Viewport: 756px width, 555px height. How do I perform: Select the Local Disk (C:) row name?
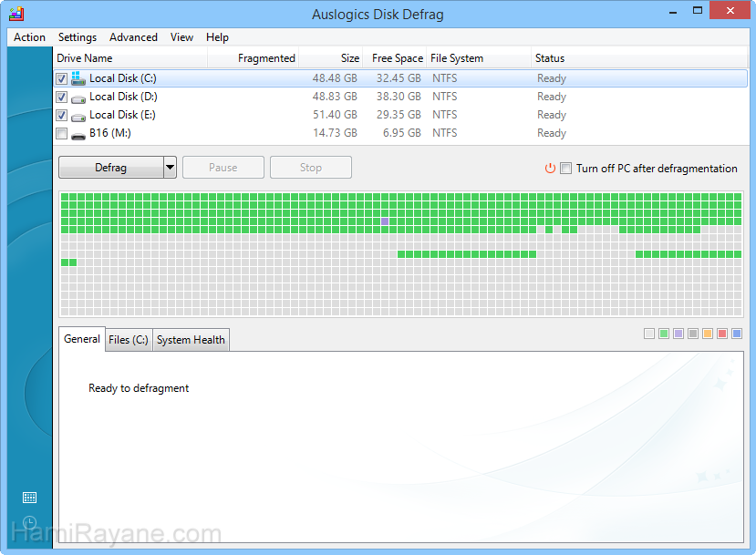tap(123, 78)
